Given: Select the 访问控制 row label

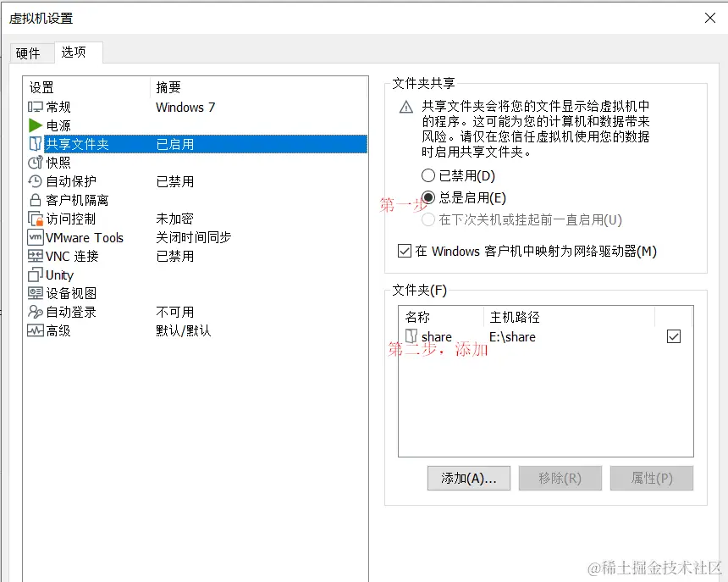Looking at the screenshot, I should click(x=71, y=219).
